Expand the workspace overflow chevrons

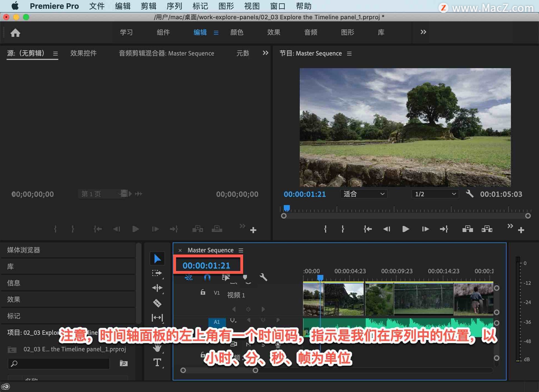click(423, 32)
